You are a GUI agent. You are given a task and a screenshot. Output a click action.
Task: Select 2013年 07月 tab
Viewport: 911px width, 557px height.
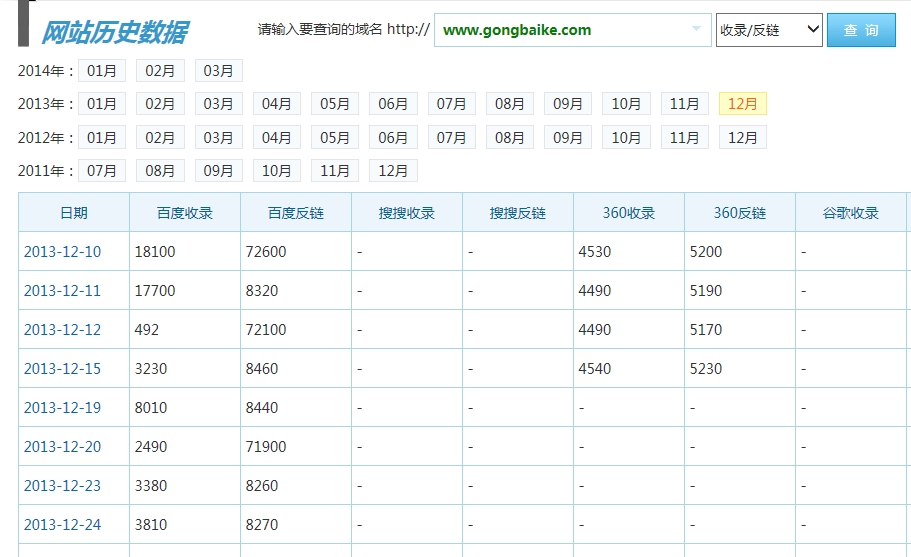[x=451, y=104]
